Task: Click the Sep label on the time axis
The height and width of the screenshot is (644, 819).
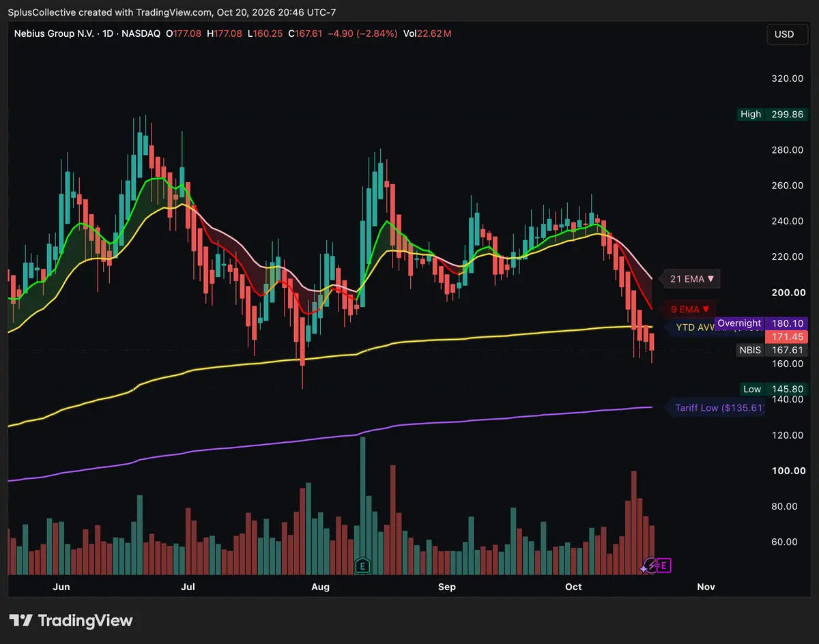Action: [x=447, y=587]
